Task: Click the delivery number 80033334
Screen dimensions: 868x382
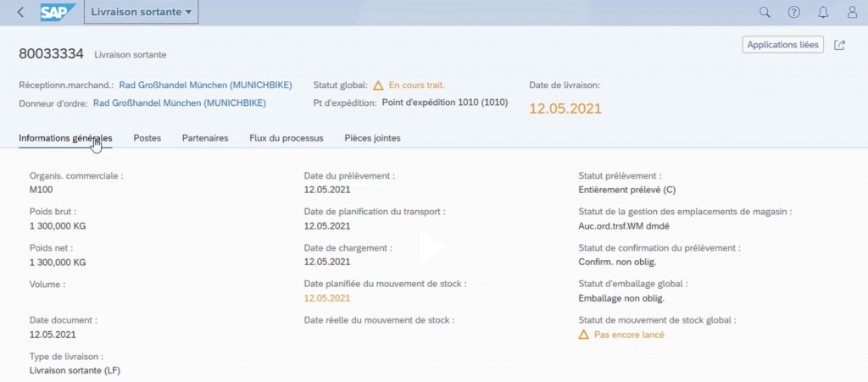Action: (51, 54)
